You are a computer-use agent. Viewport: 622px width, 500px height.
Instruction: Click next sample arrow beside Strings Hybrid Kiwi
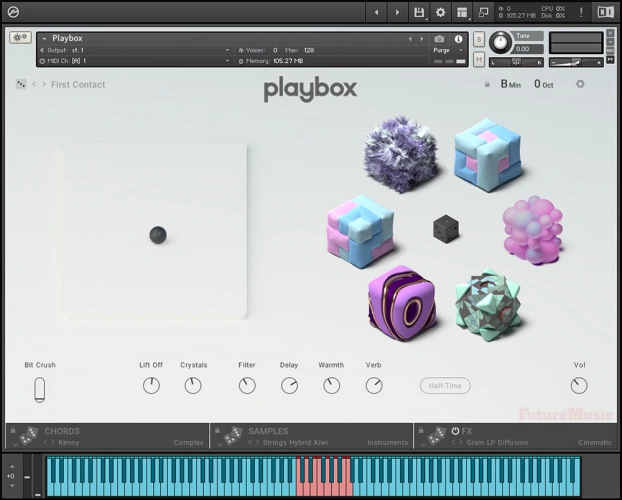(257, 442)
